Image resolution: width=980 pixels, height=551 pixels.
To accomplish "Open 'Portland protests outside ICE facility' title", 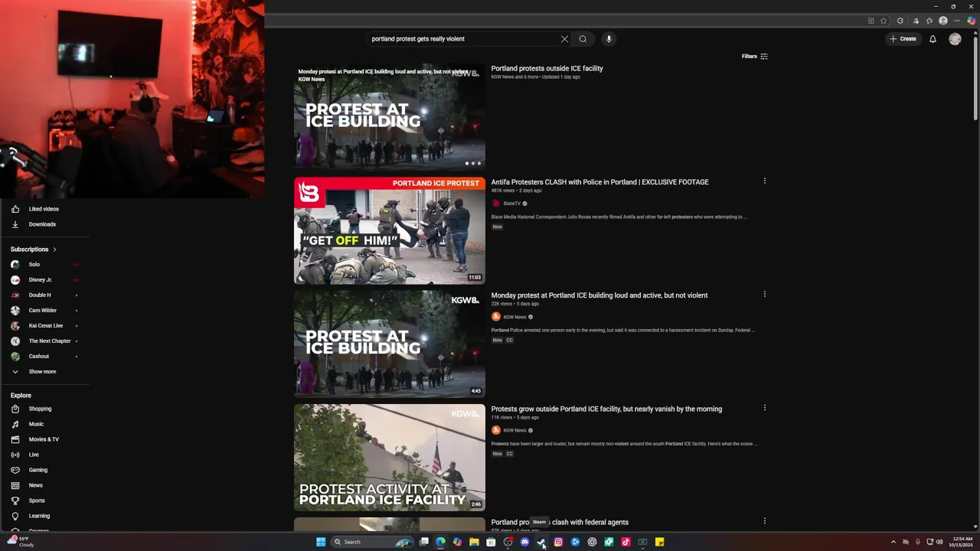I will click(x=547, y=68).
